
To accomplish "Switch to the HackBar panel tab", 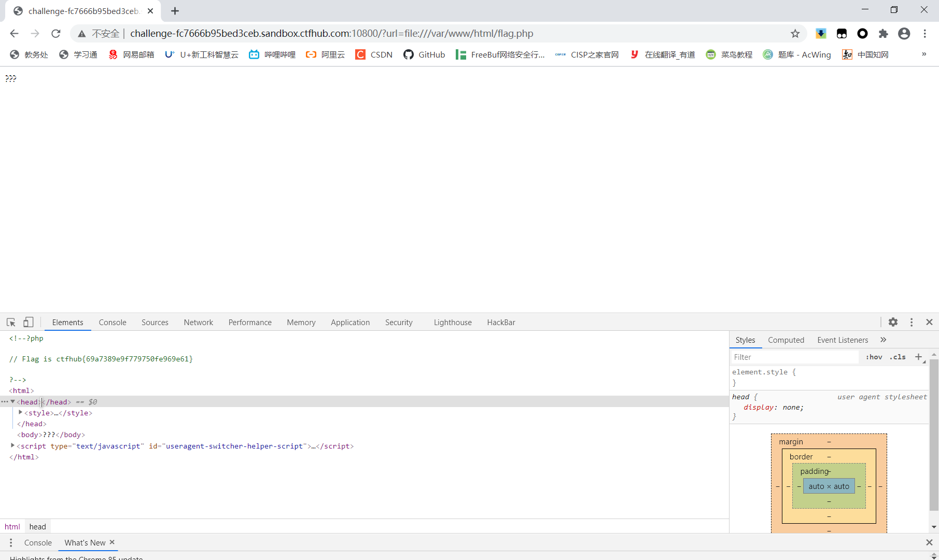I will [x=501, y=322].
